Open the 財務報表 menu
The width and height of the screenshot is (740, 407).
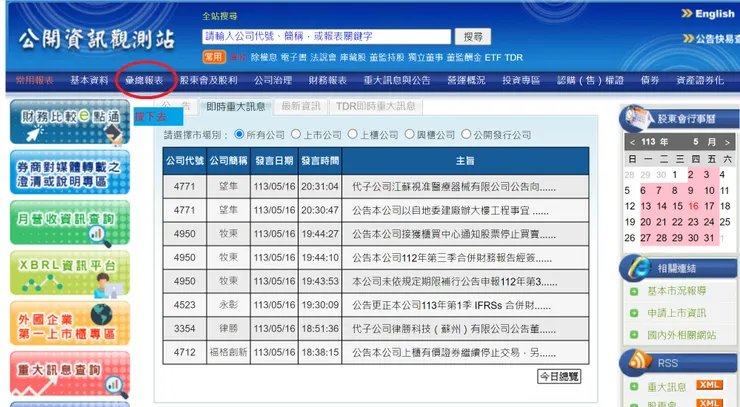pyautogui.click(x=328, y=80)
